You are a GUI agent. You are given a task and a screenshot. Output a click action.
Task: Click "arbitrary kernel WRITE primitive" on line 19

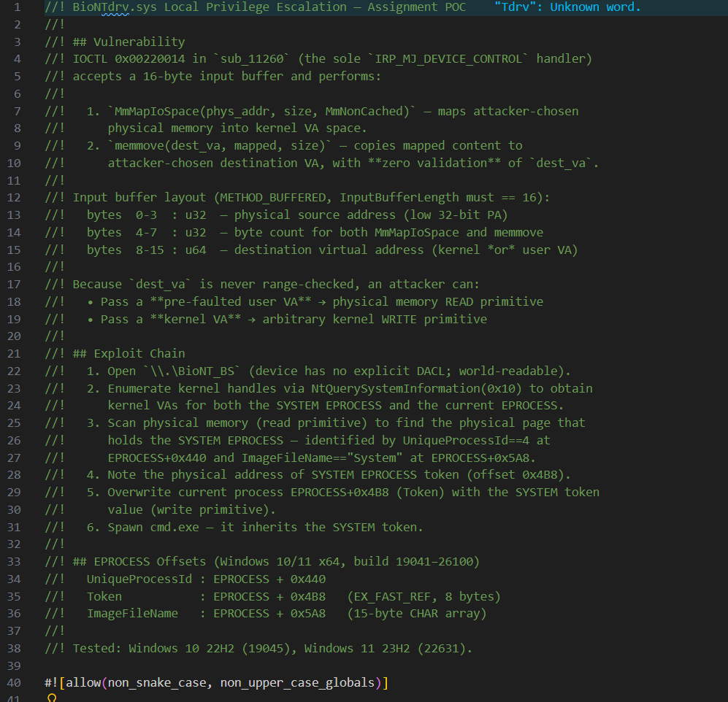(374, 319)
